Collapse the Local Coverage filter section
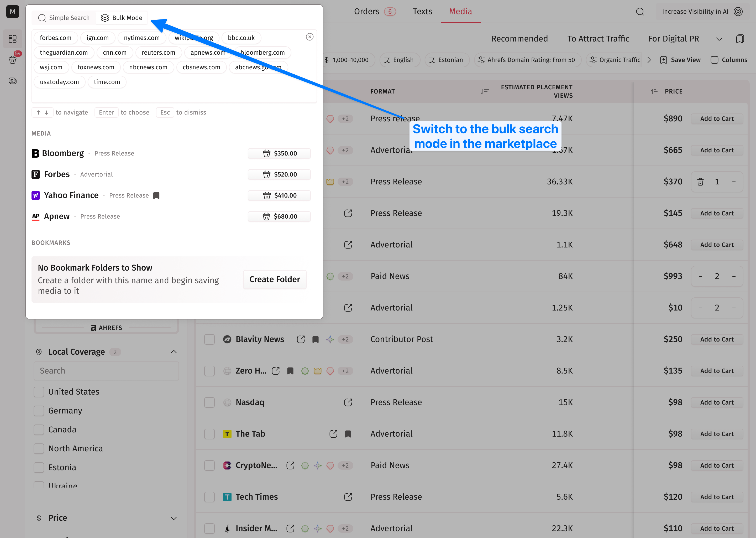The width and height of the screenshot is (756, 538). click(x=174, y=352)
